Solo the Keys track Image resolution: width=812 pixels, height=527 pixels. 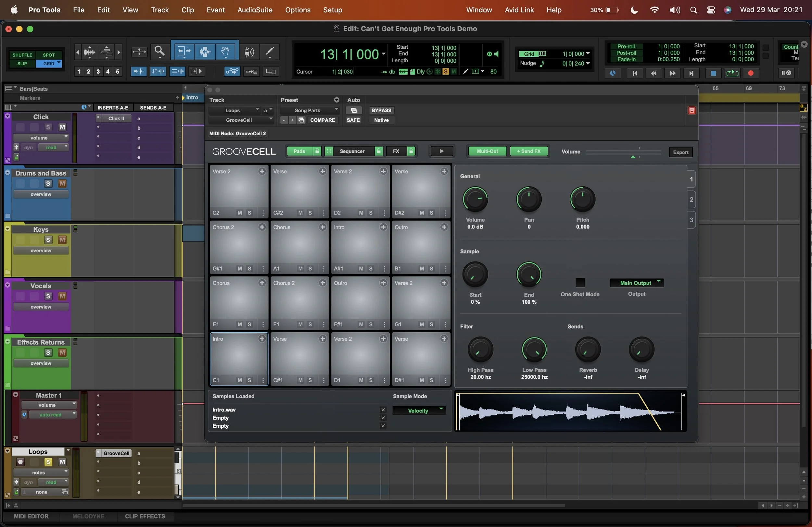pyautogui.click(x=48, y=239)
